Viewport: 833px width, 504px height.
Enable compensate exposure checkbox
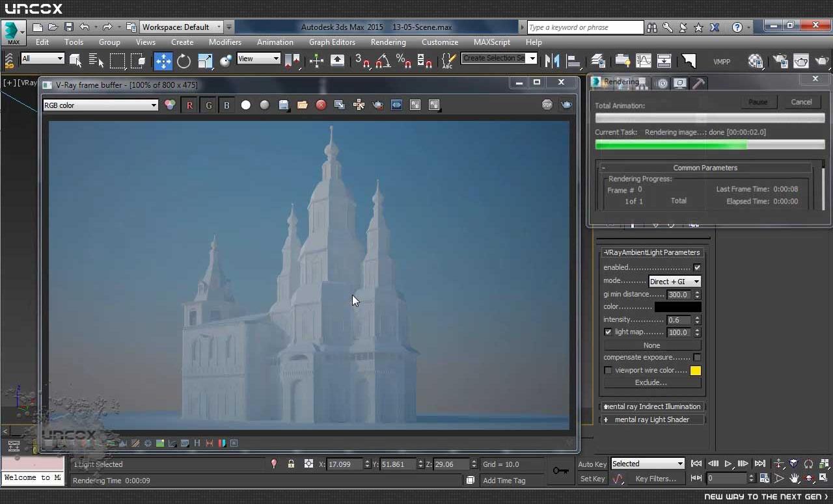tap(697, 357)
